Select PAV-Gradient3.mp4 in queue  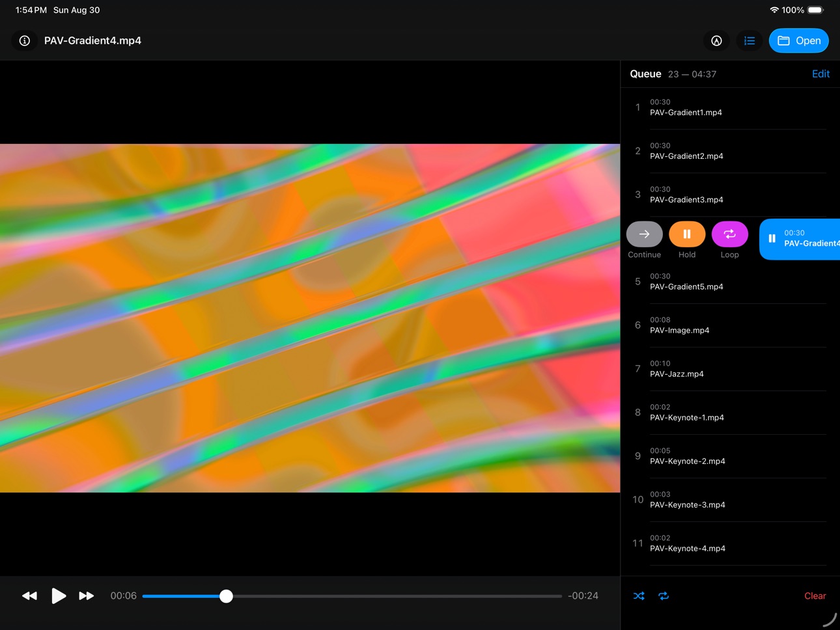(x=730, y=195)
